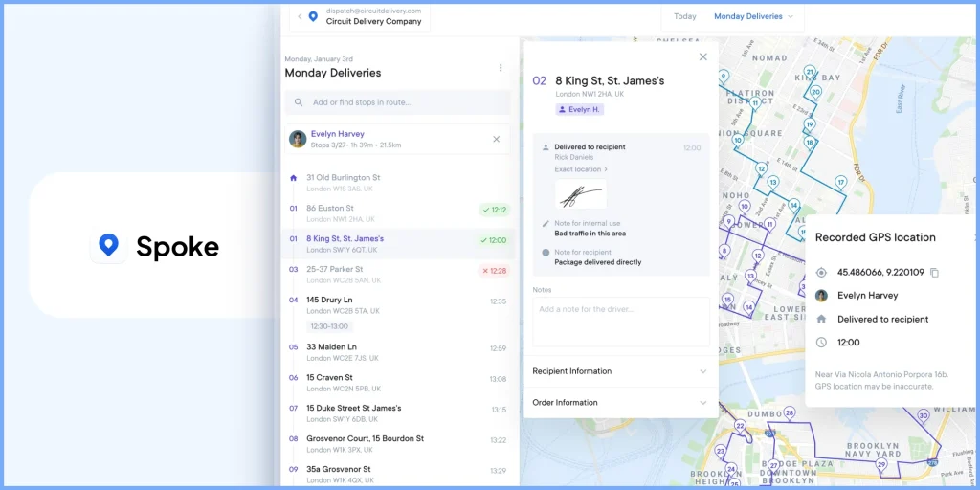Expand the Recipient Information section
The image size is (980, 490).
(620, 371)
